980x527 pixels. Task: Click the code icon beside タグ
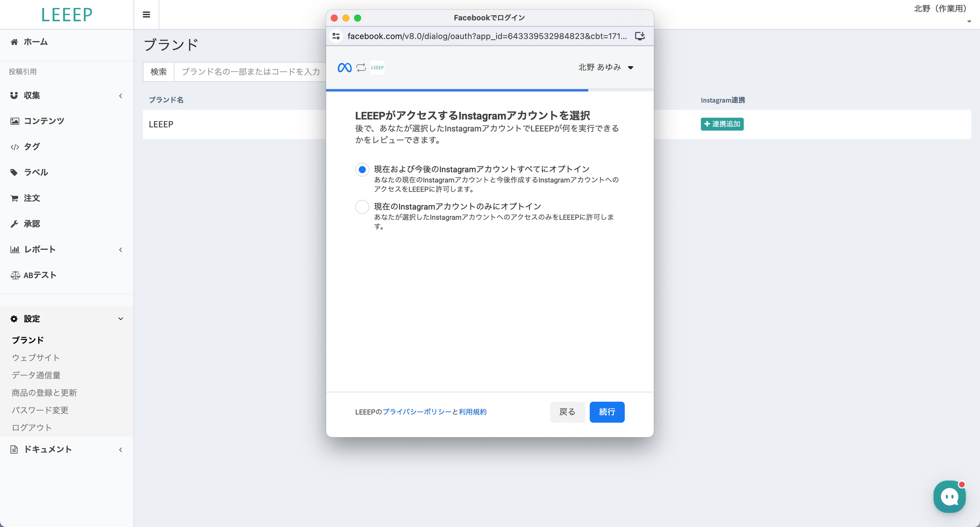click(x=15, y=147)
